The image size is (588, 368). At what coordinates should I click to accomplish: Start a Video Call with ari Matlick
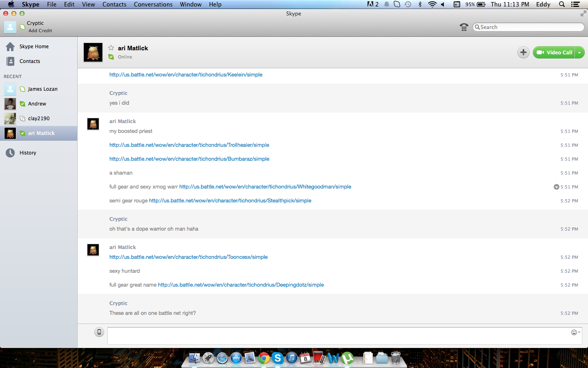[554, 52]
